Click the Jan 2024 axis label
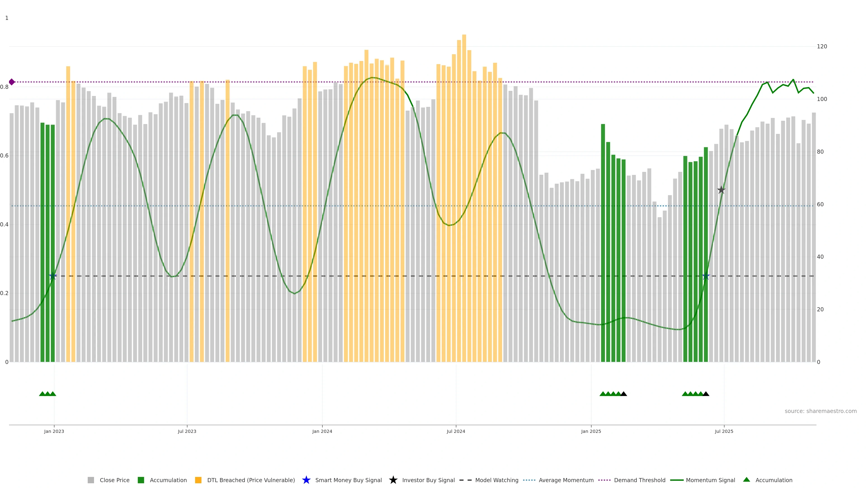The width and height of the screenshot is (868, 488). point(322,432)
